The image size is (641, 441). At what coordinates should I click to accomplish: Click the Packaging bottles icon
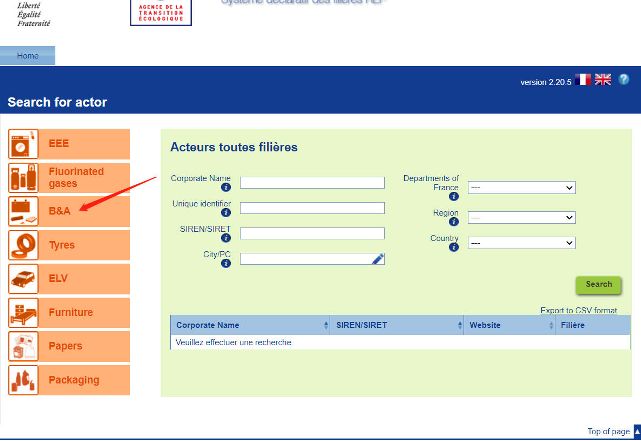click(x=24, y=380)
